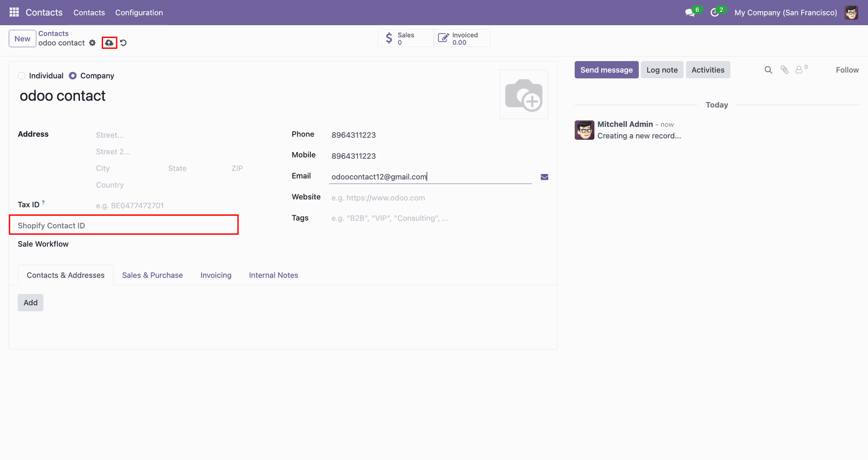868x460 pixels.
Task: Click the Shopify Contact ID field
Action: tap(123, 225)
